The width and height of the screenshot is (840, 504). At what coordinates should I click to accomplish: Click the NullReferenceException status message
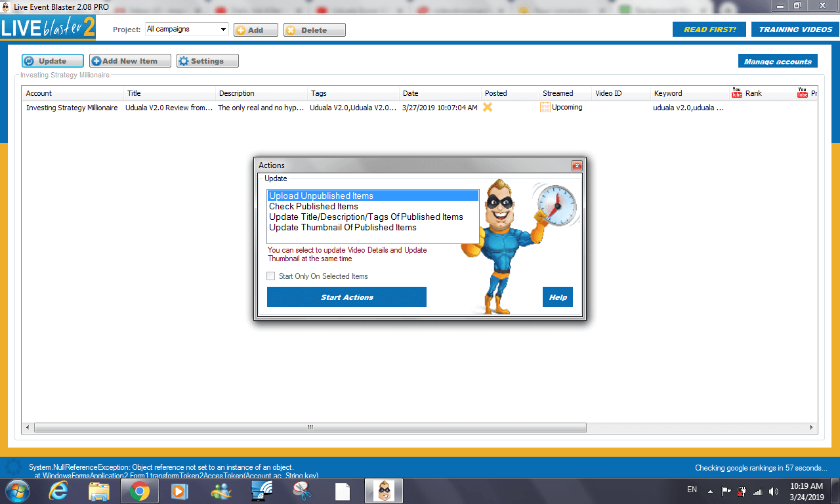tap(174, 471)
